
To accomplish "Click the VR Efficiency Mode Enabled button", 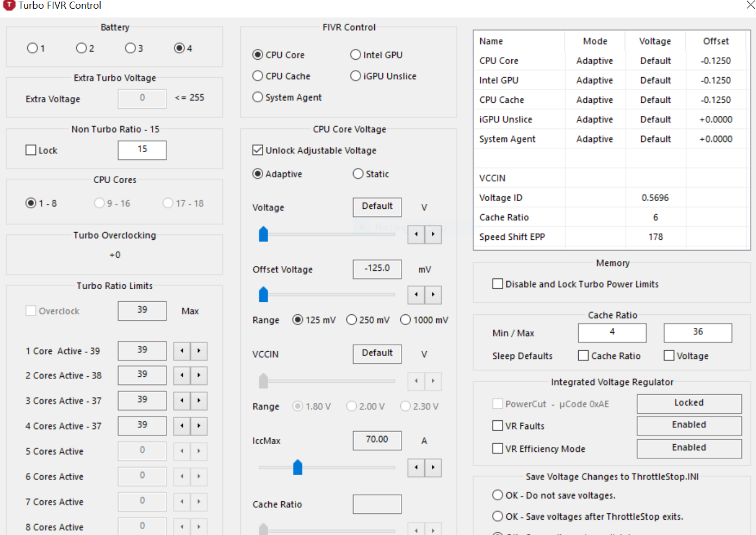I will 689,449.
